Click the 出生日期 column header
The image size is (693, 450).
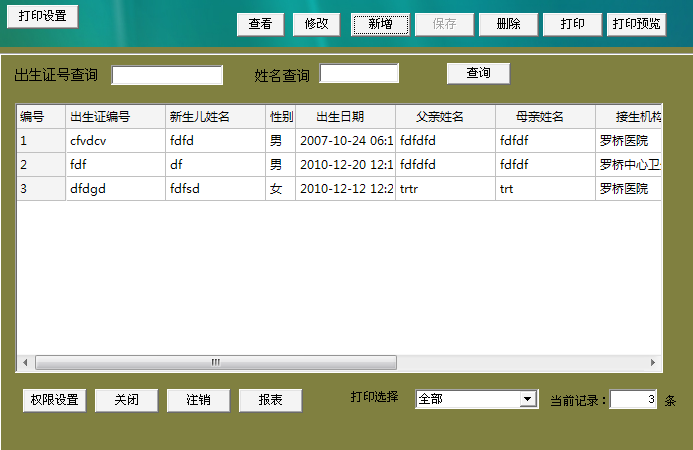coord(345,117)
